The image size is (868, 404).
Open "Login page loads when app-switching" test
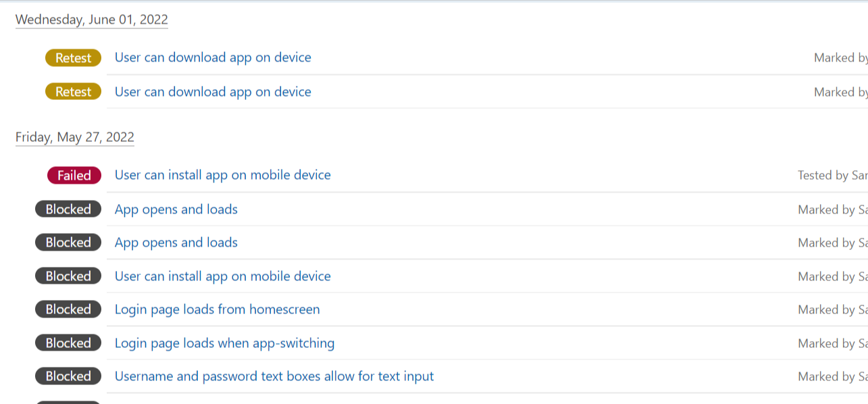(224, 343)
